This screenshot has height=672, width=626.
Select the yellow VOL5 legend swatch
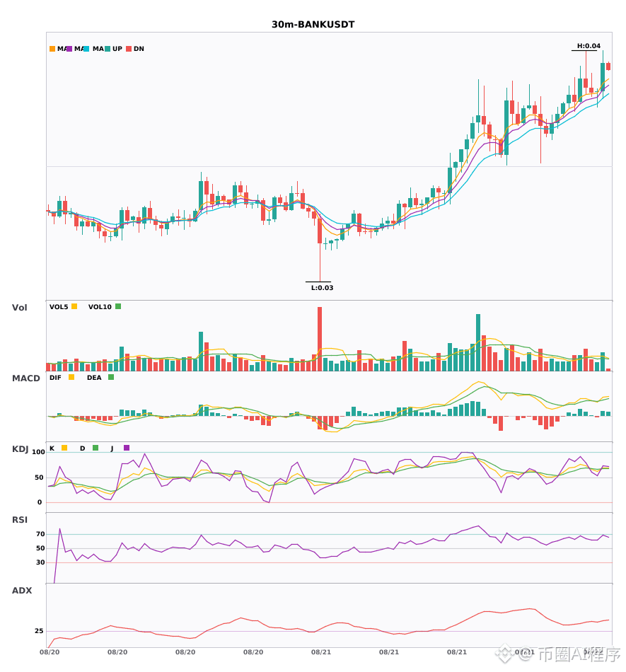tap(74, 306)
